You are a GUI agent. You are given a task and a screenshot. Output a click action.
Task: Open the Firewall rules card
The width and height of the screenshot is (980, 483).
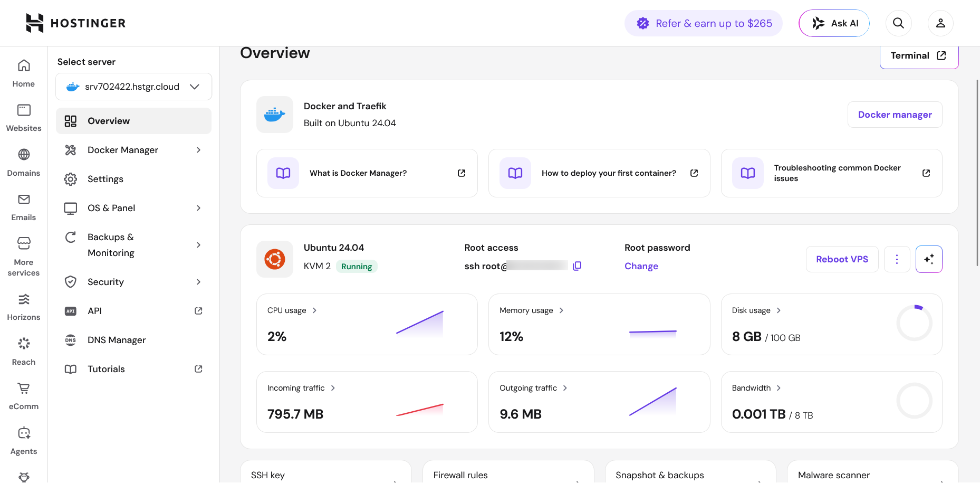[x=508, y=472]
